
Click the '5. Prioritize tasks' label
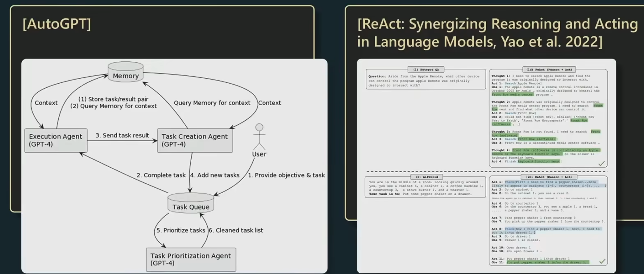(x=181, y=230)
